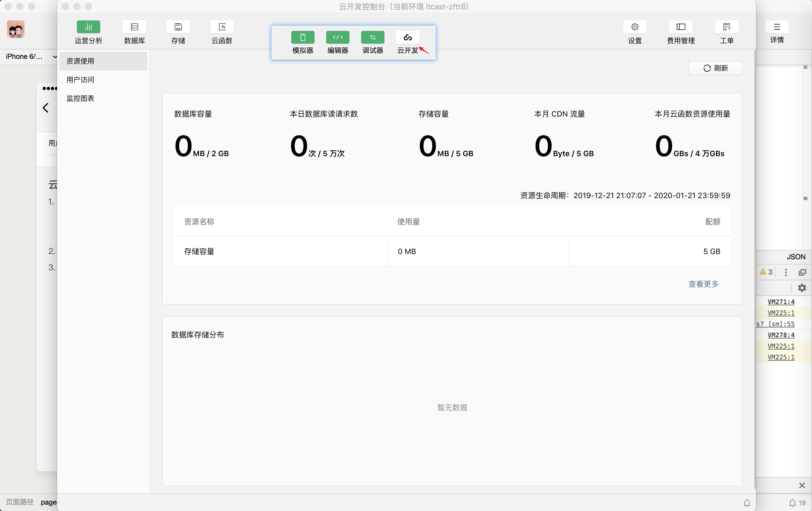Open the iPhone 6 device dropdown

pos(31,57)
